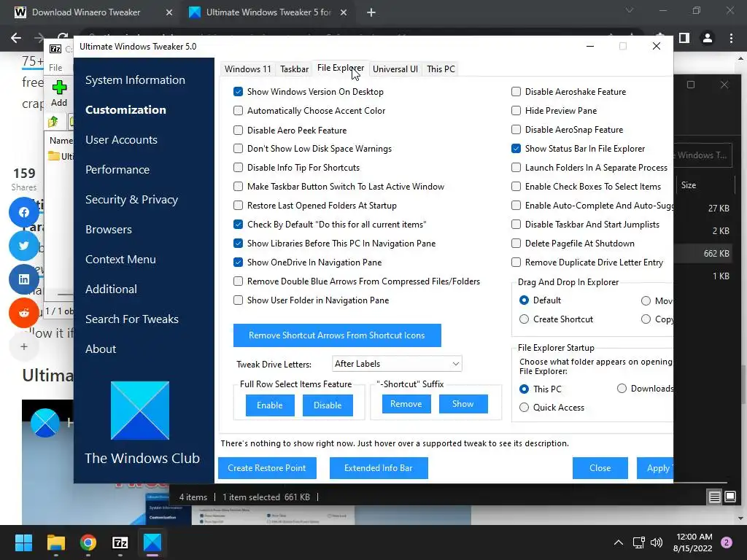Open the Universal UI tab
747x560 pixels.
(395, 69)
